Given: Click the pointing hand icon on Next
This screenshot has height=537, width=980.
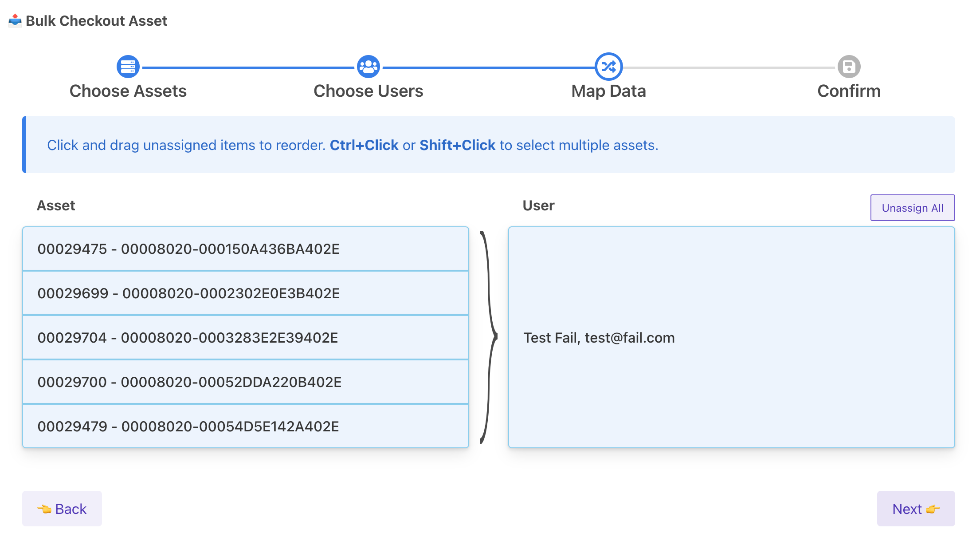Looking at the screenshot, I should pyautogui.click(x=933, y=509).
